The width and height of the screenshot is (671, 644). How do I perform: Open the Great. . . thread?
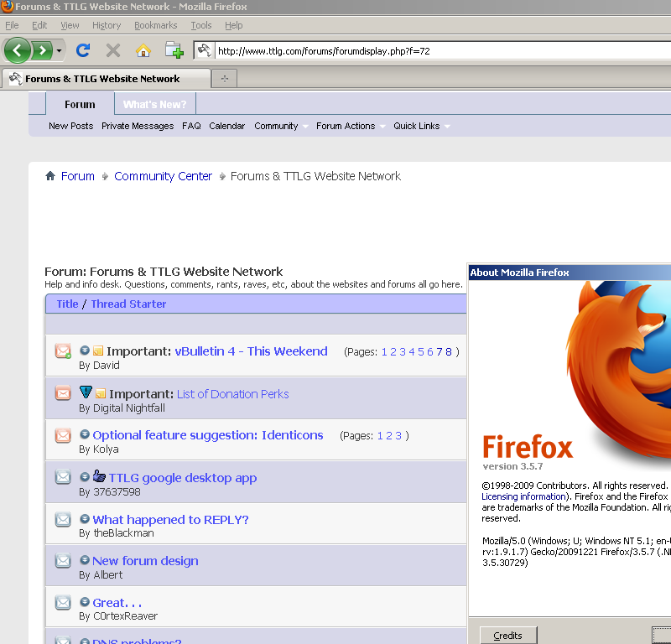tap(117, 603)
